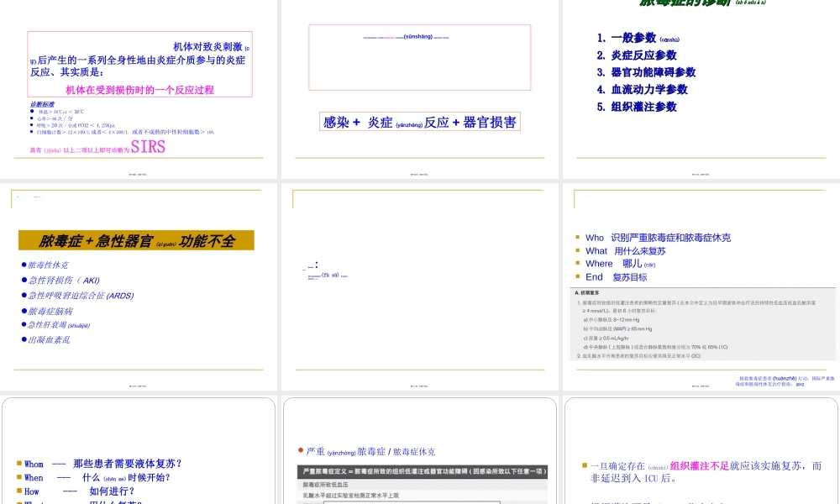Click the line End 复苏目标

point(612,277)
